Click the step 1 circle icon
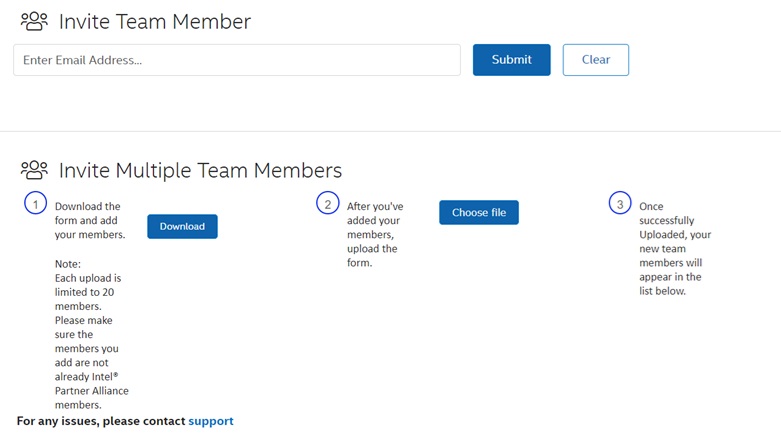Screen dimensions: 781x445 (x=35, y=203)
